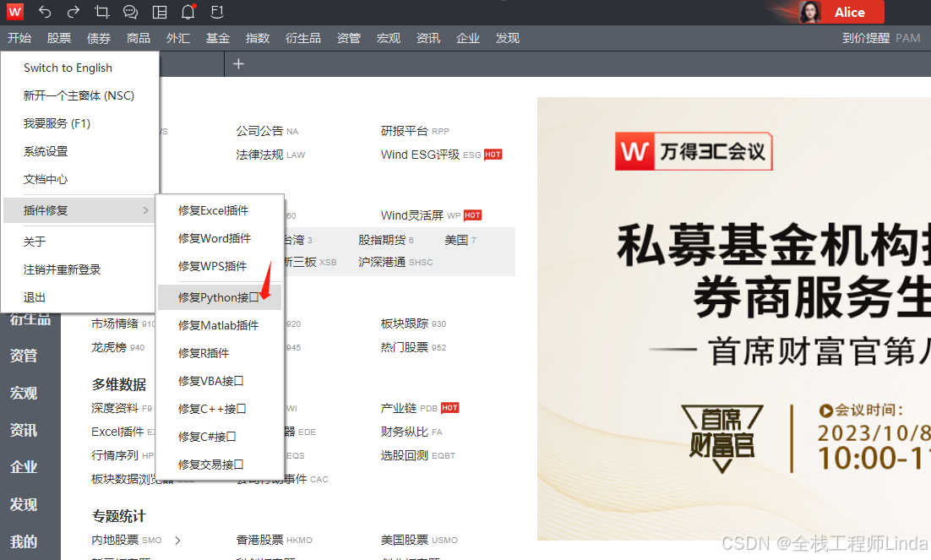This screenshot has width=931, height=560.
Task: Click the 开始 menu
Action: 19,38
